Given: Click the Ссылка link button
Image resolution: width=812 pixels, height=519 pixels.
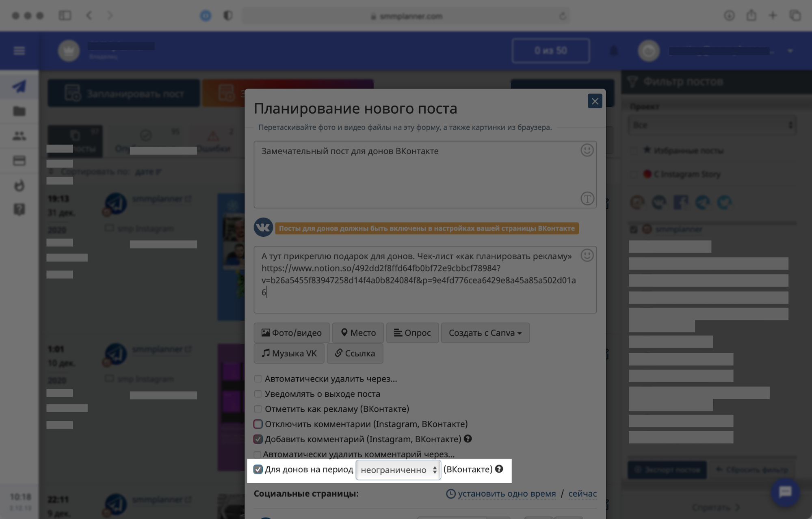Looking at the screenshot, I should tap(355, 353).
